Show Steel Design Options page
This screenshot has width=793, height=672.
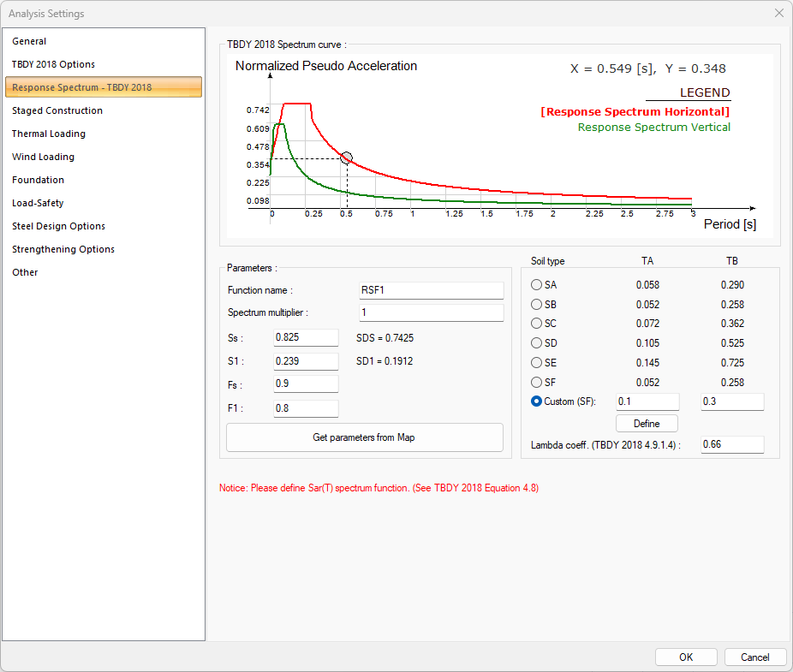(58, 226)
